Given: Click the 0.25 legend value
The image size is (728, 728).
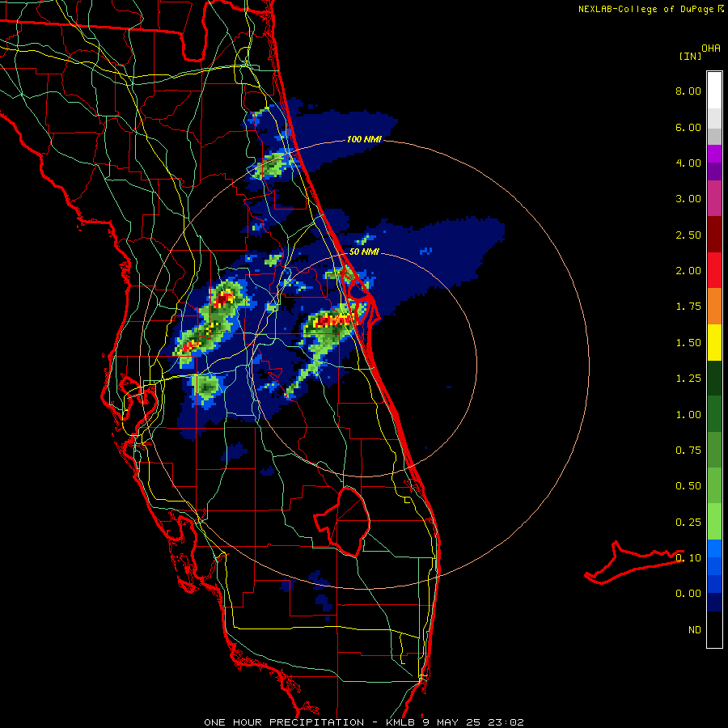Looking at the screenshot, I should [x=688, y=523].
